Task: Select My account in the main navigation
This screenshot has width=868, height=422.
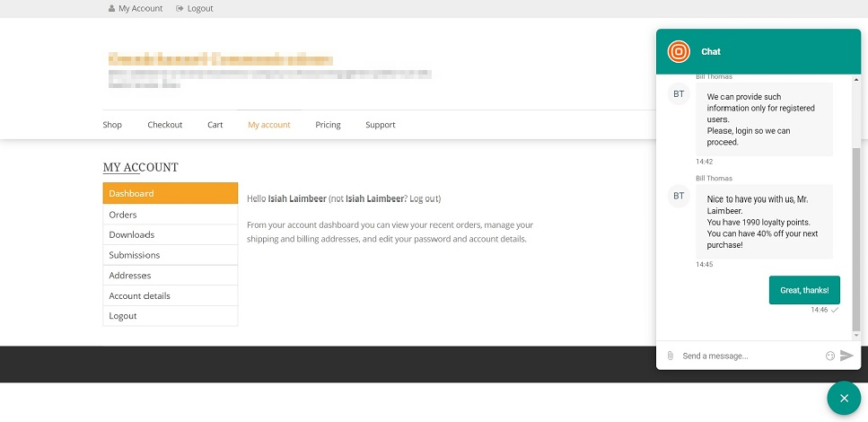Action: tap(269, 125)
